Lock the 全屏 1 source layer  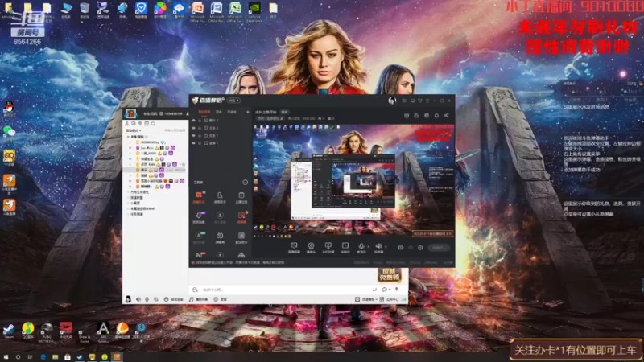point(200,143)
